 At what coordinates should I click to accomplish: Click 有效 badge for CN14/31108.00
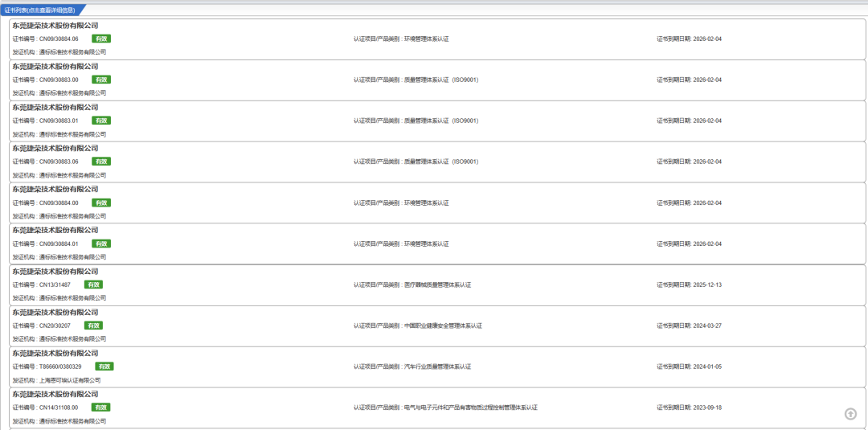click(101, 407)
